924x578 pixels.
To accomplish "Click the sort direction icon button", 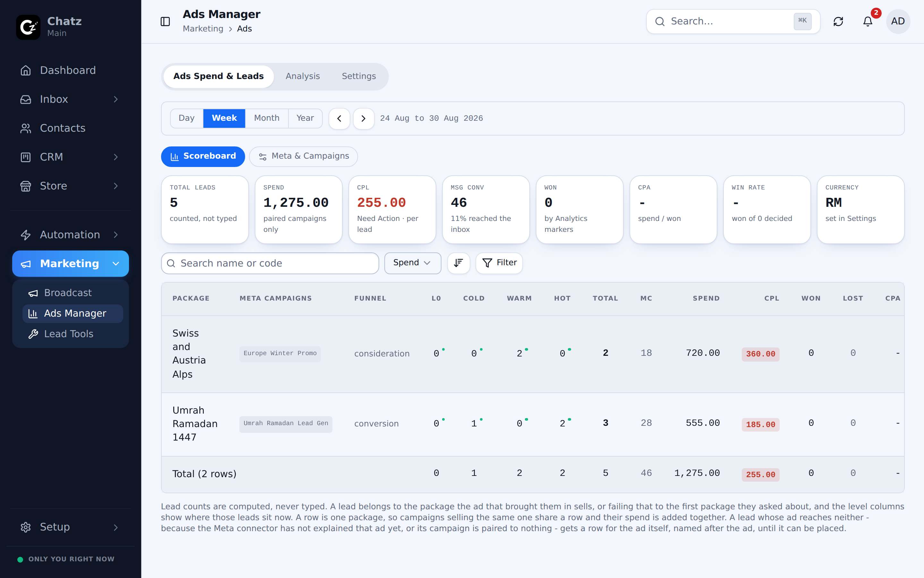I will coord(458,263).
